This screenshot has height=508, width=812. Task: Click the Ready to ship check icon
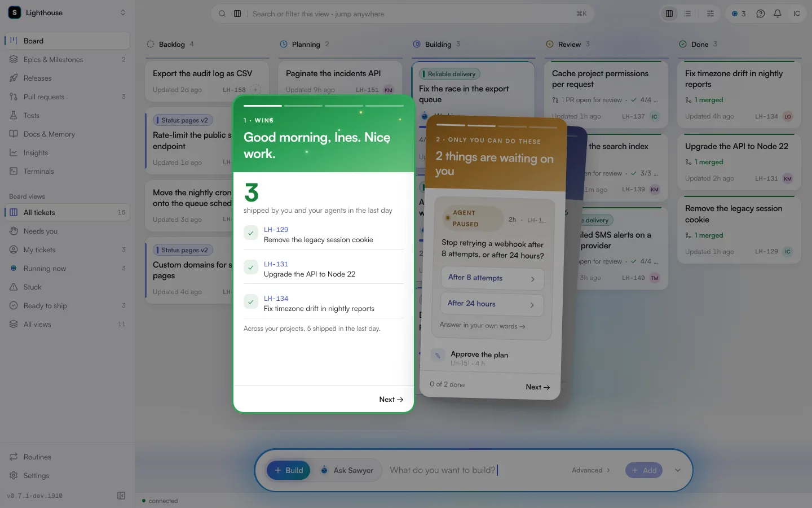point(14,305)
